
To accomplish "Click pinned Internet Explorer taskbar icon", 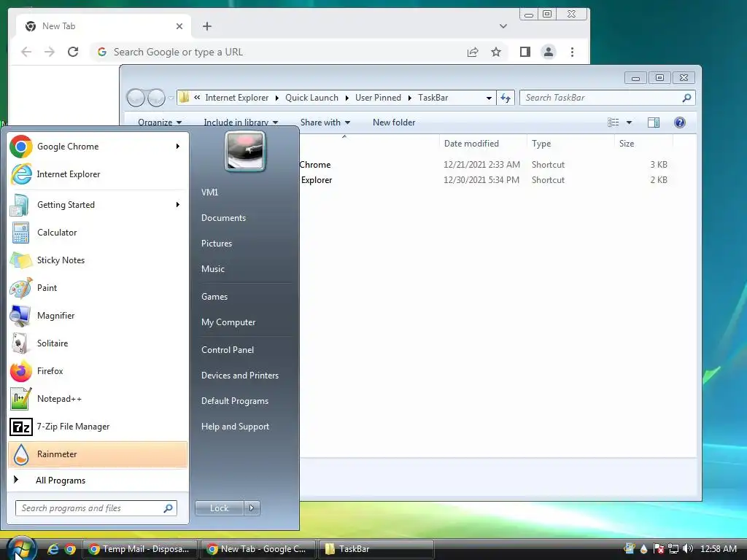I will (53, 549).
